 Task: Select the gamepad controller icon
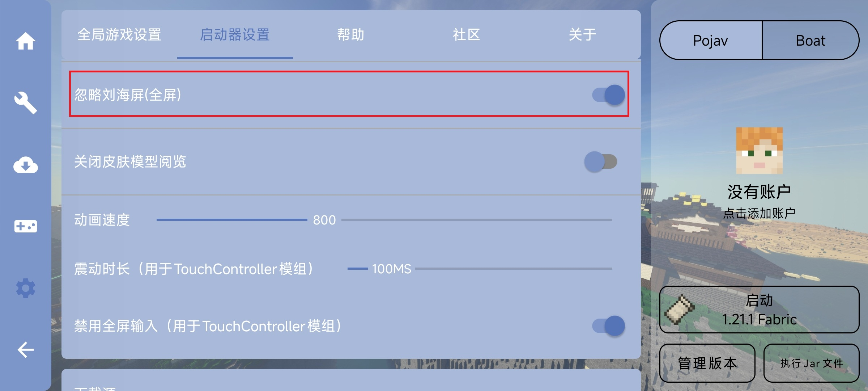[25, 227]
